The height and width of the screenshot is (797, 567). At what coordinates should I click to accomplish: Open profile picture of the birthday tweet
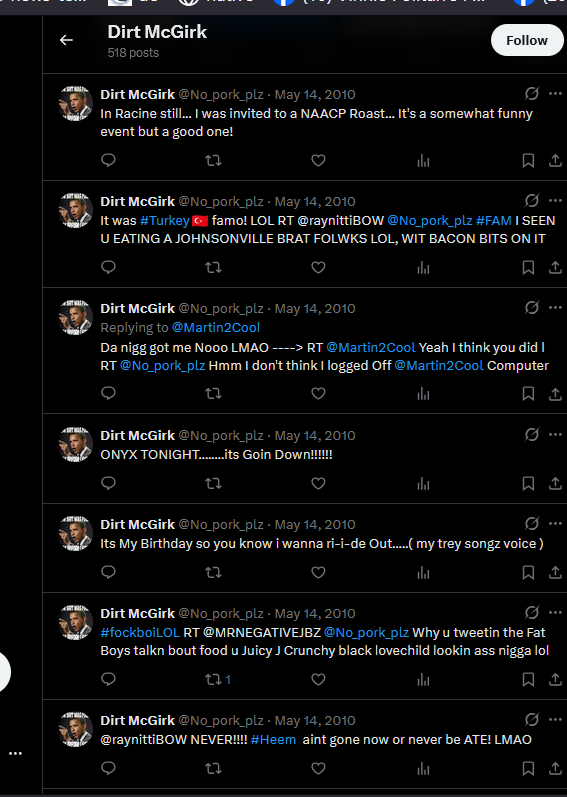[x=76, y=533]
